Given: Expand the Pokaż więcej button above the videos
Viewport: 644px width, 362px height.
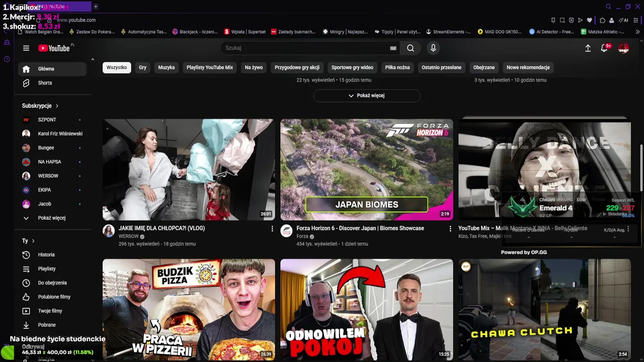Looking at the screenshot, I should tap(367, 96).
